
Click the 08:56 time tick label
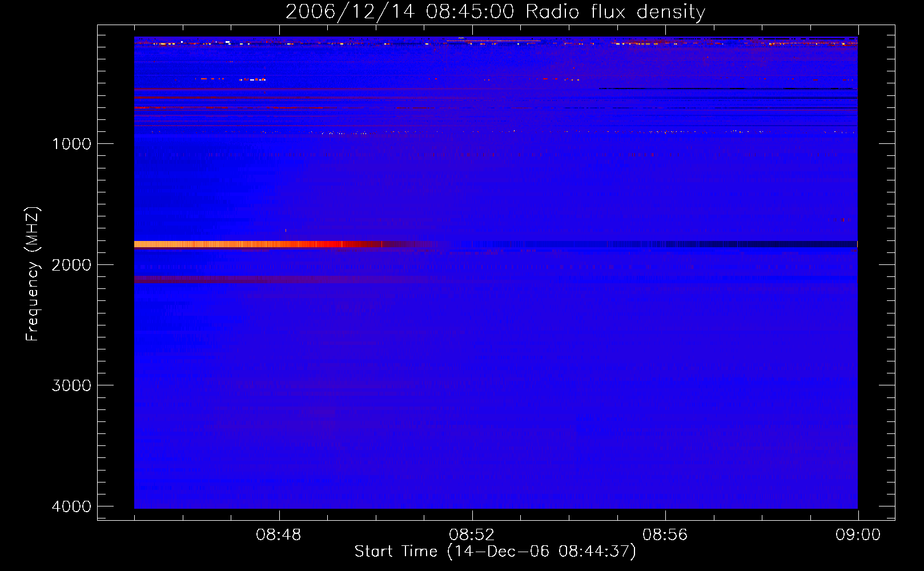pos(665,535)
